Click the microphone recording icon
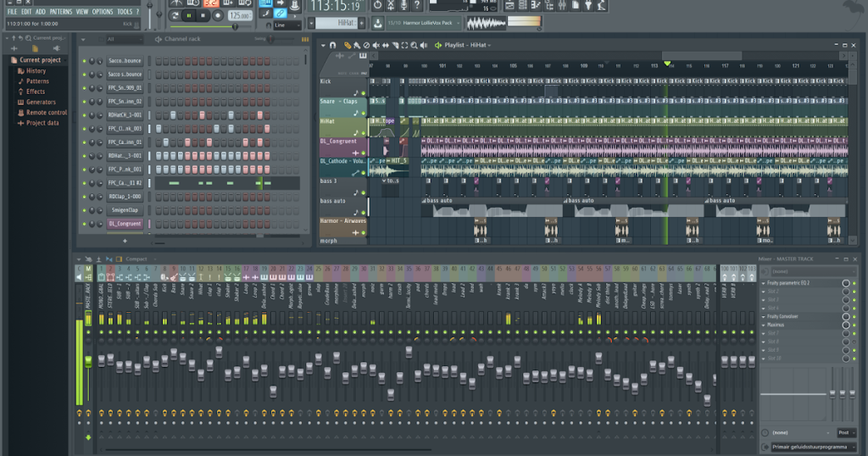This screenshot has height=456, width=868. 404,6
